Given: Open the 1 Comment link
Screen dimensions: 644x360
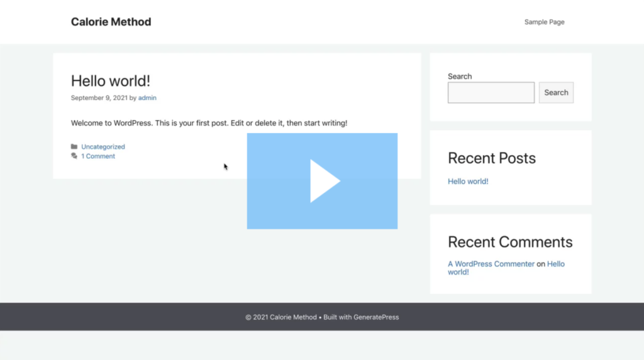Looking at the screenshot, I should pyautogui.click(x=98, y=156).
